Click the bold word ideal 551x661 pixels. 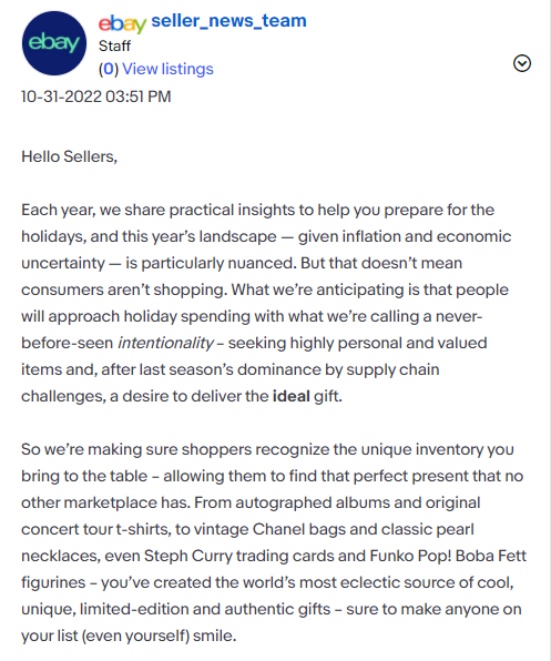pyautogui.click(x=291, y=396)
